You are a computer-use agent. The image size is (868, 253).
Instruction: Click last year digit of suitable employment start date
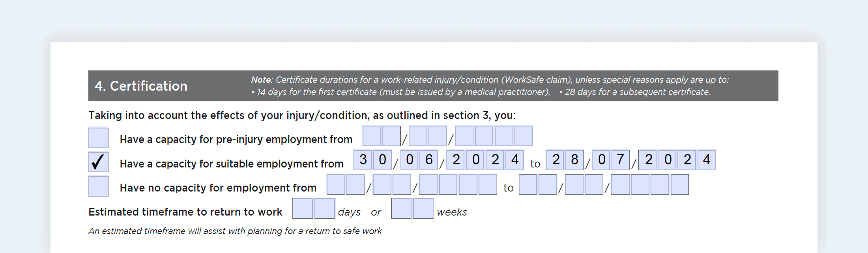(514, 160)
